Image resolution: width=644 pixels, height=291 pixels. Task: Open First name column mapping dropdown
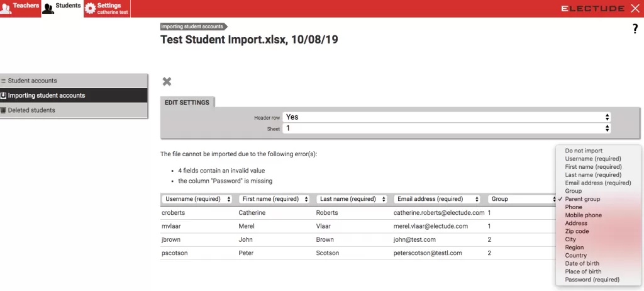click(274, 199)
